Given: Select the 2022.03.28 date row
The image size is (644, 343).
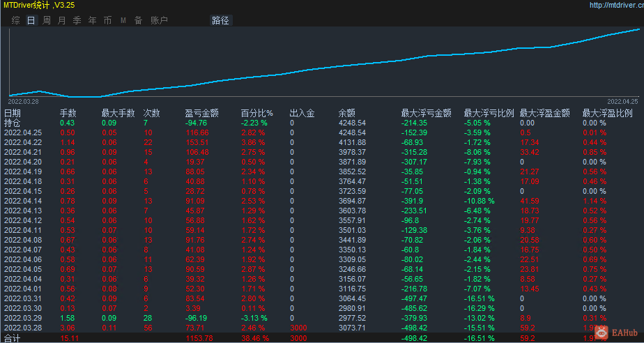Looking at the screenshot, I should [x=22, y=328].
